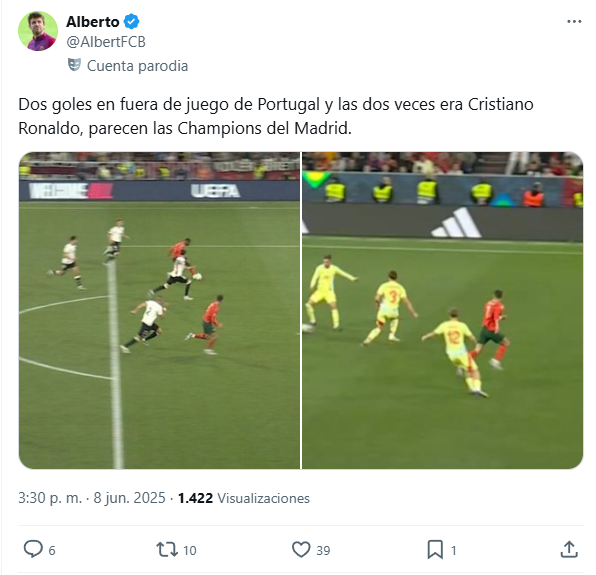Bookmark the post with the bookmark icon
Image resolution: width=596 pixels, height=575 pixels.
pyautogui.click(x=435, y=550)
